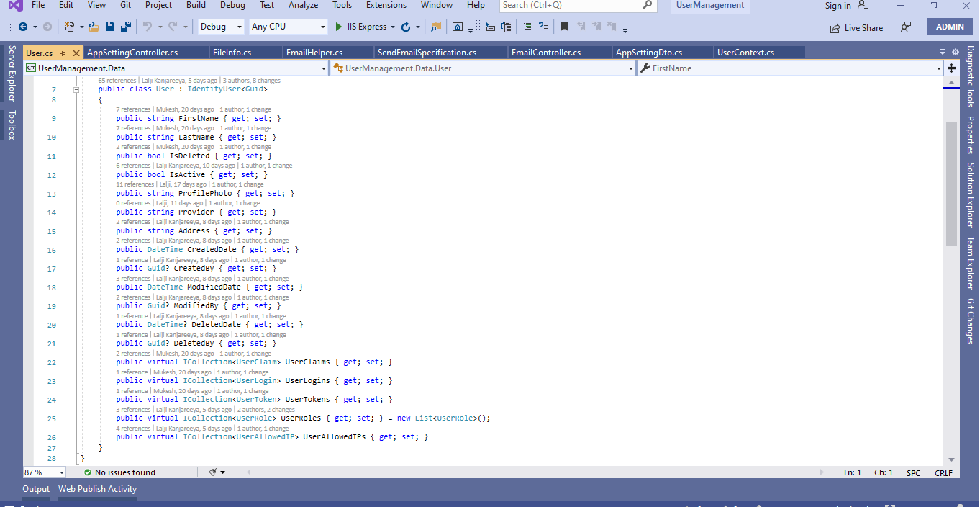Click the Refresh browser icon
980x507 pixels.
406,27
